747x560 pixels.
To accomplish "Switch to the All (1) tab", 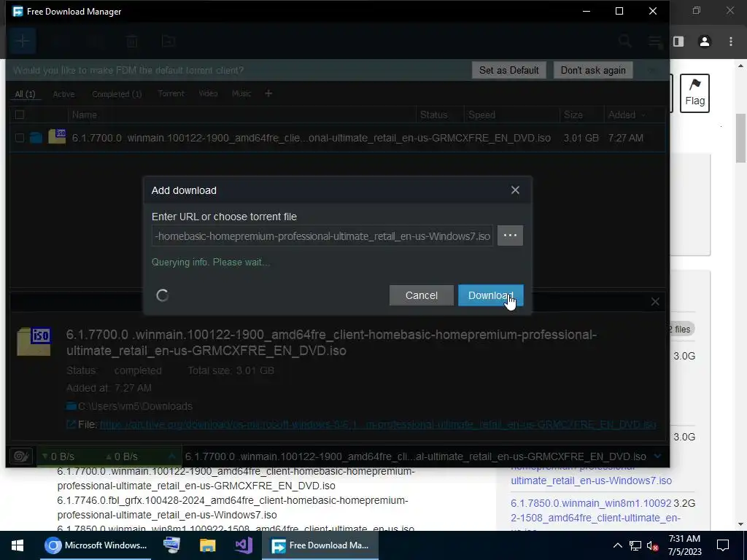I will click(25, 94).
